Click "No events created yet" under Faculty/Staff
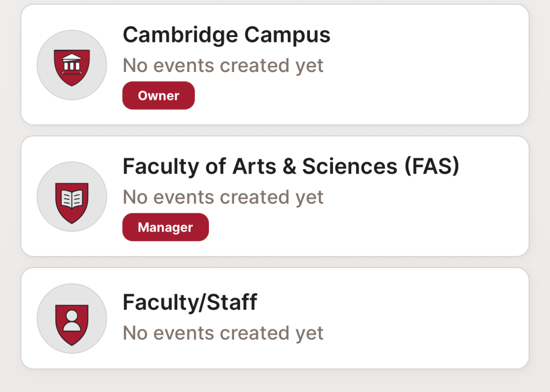This screenshot has width=550, height=392. [223, 333]
